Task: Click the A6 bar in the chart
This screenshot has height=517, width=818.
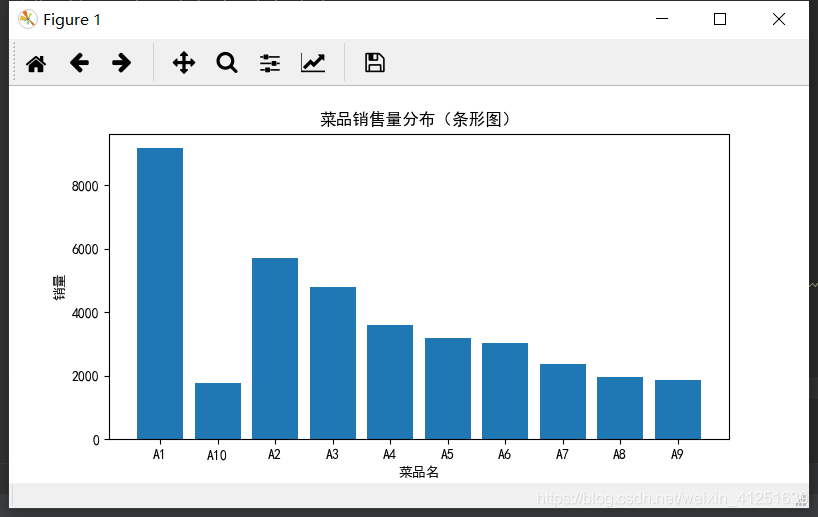Action: point(505,391)
